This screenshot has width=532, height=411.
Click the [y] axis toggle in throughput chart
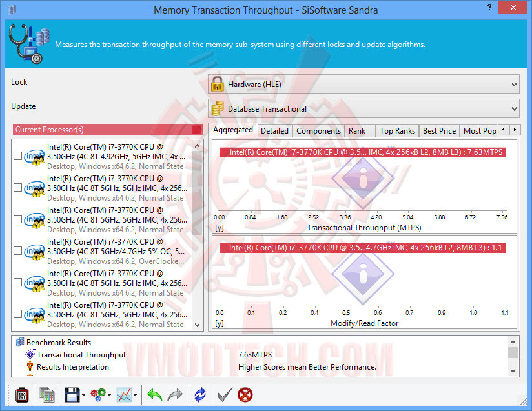(220, 228)
